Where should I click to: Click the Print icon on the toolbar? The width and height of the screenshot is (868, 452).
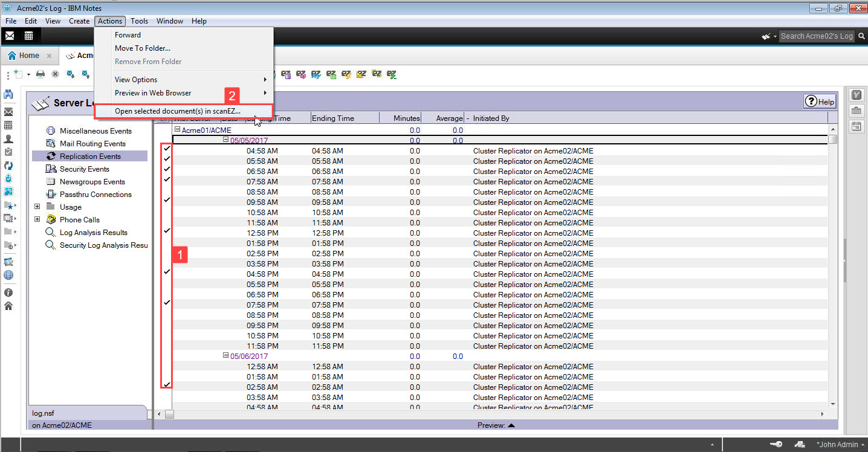pyautogui.click(x=40, y=74)
